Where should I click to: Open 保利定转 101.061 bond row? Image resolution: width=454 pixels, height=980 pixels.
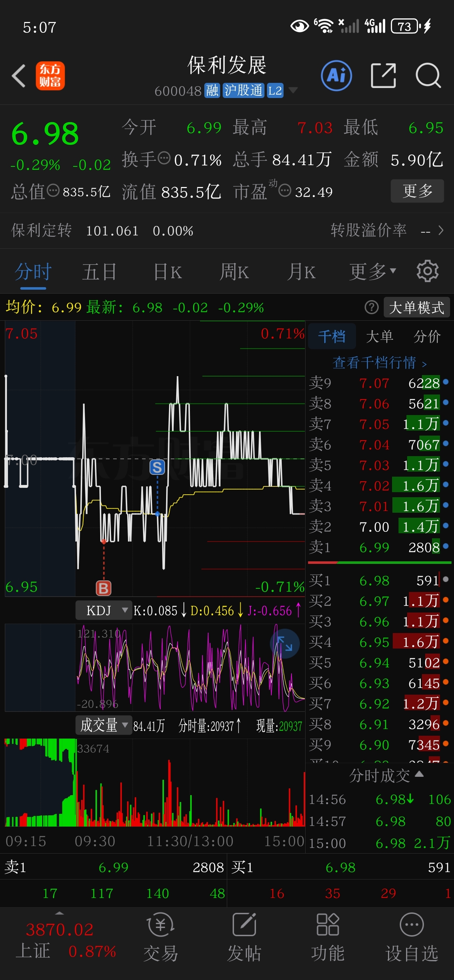point(227,231)
